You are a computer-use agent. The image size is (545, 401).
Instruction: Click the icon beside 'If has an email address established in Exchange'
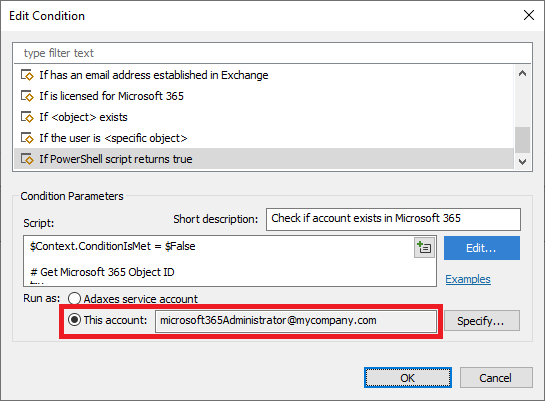(x=27, y=75)
